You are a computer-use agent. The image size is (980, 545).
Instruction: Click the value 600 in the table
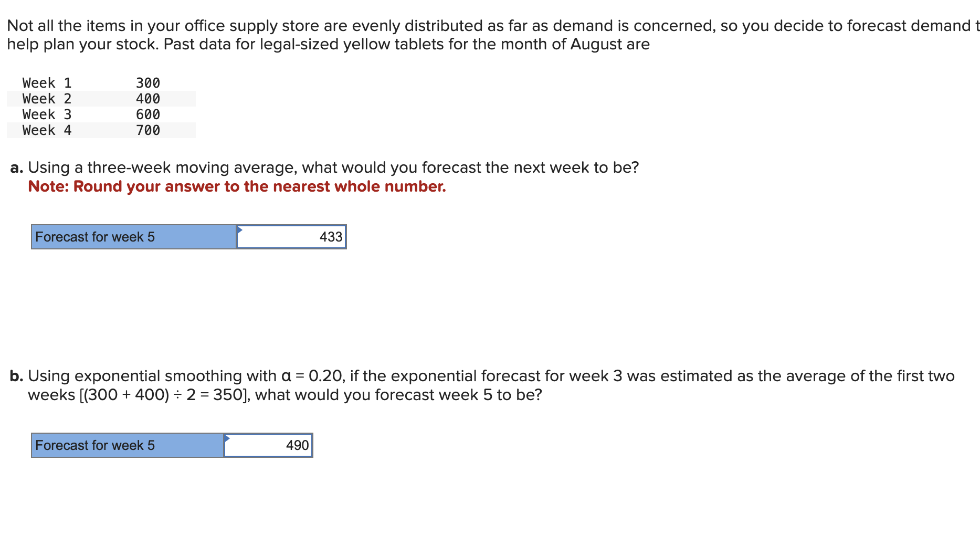point(147,114)
